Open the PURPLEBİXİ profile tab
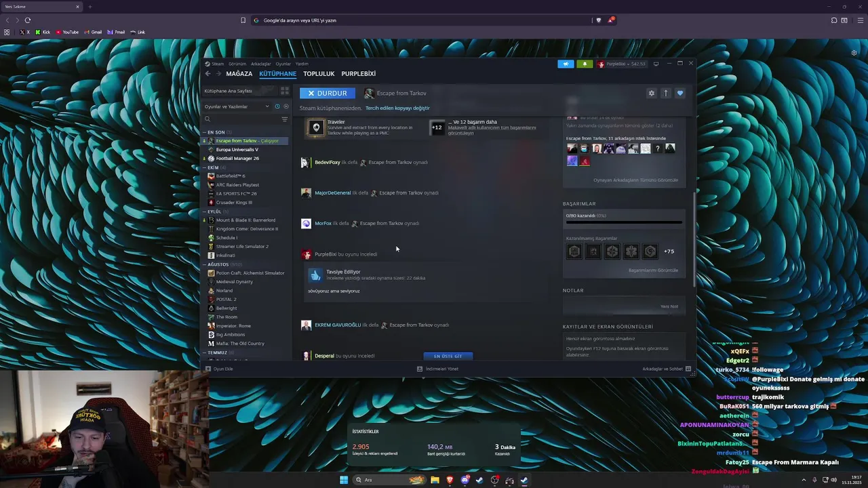868x488 pixels. tap(358, 74)
